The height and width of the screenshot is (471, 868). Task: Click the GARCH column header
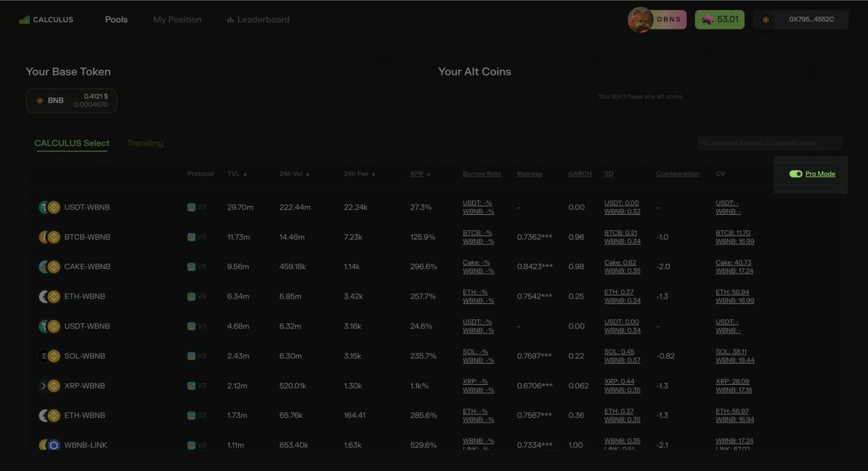[580, 174]
